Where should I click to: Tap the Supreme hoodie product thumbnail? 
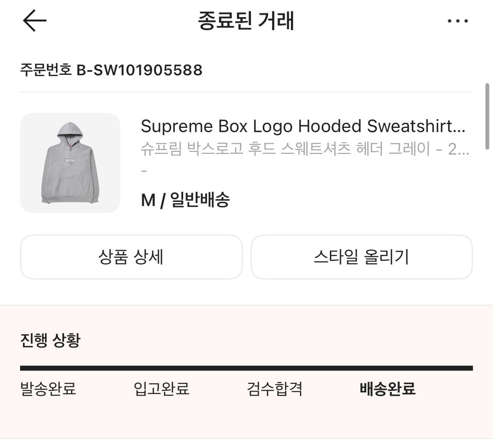click(70, 163)
